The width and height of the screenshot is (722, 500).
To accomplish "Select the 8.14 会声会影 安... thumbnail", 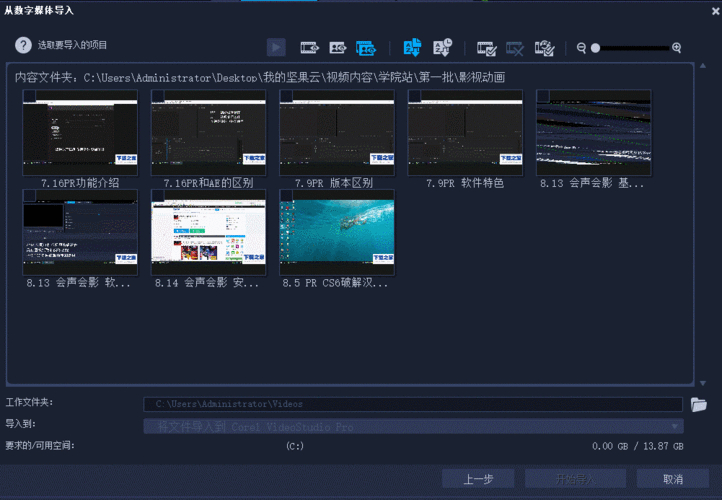I will [209, 233].
